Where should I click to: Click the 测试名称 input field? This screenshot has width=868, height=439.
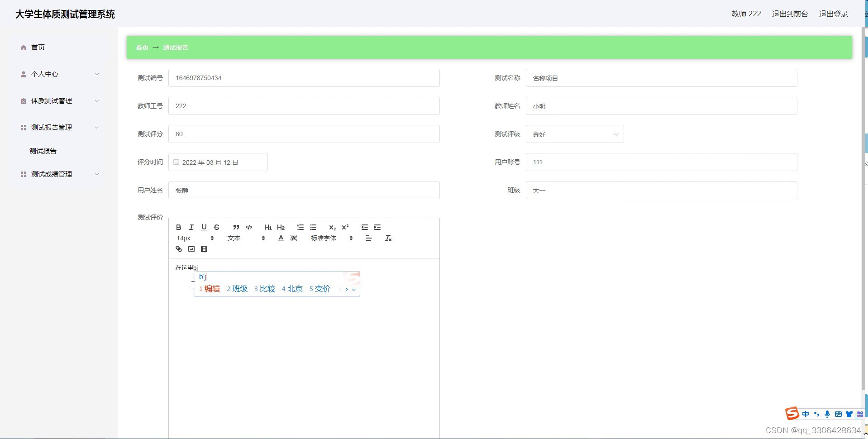click(x=661, y=78)
